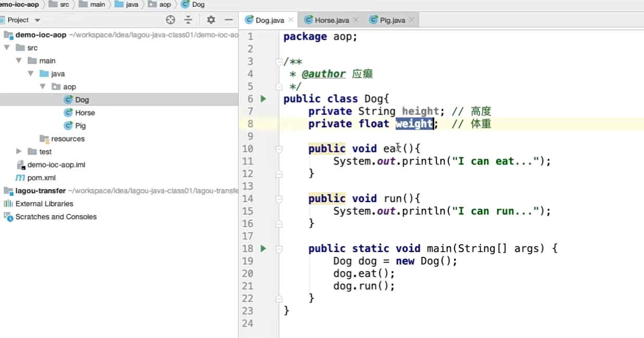Fold the Javadoc comment at line 3
644x338 pixels.
coord(279,61)
